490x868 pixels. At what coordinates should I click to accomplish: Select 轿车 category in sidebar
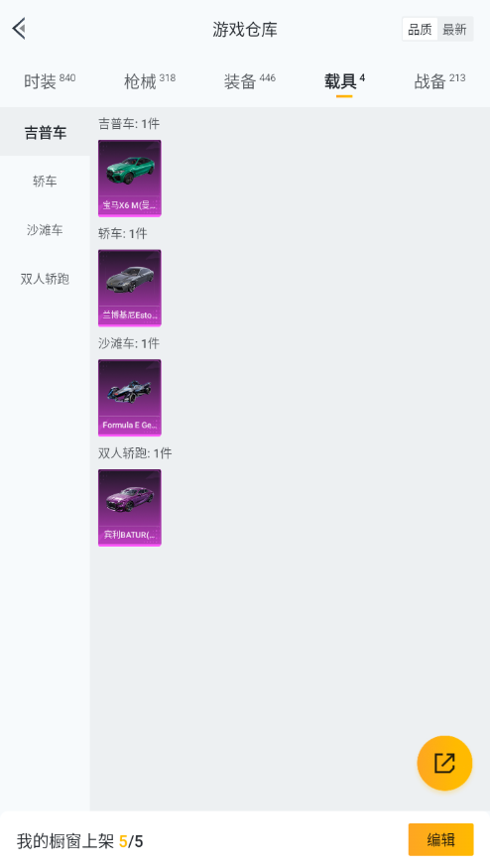45,181
